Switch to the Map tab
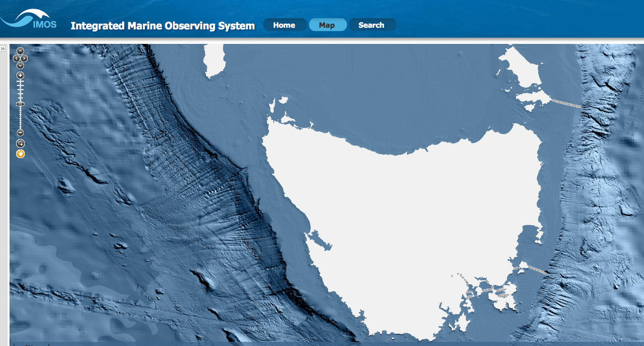This screenshot has width=644, height=346. 327,25
